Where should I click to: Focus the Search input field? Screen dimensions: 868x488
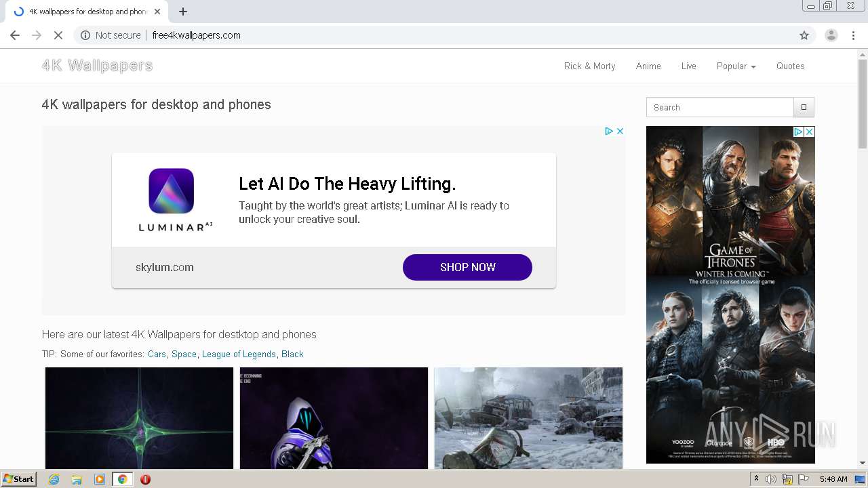coord(719,107)
